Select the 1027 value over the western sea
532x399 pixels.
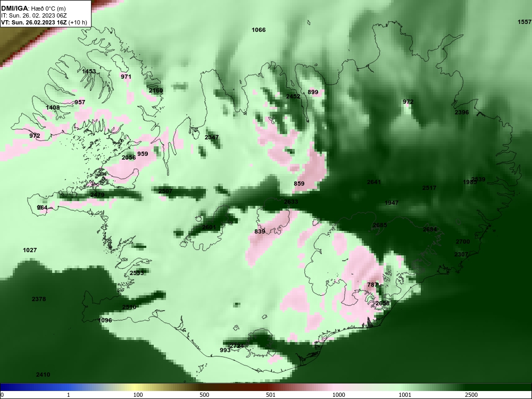(30, 250)
